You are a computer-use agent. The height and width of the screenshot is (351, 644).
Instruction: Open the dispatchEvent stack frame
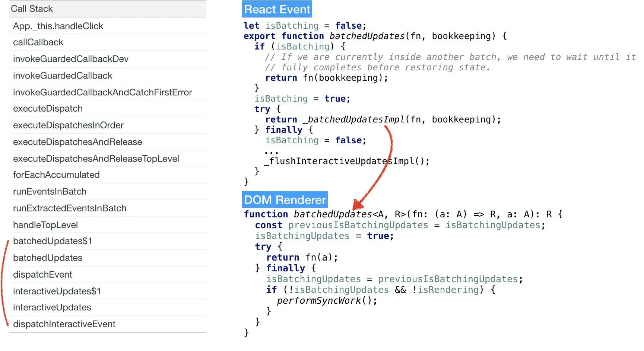108,275
